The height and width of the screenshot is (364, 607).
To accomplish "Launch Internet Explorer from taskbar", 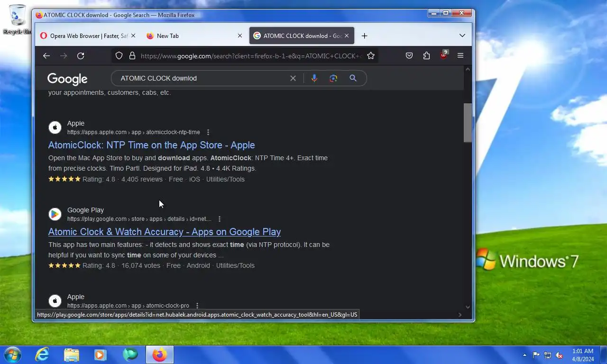I will 42,355.
